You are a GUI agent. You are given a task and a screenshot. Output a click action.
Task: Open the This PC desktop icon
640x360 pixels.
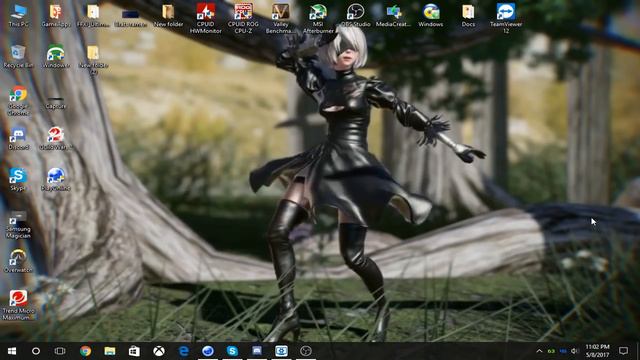click(x=18, y=16)
